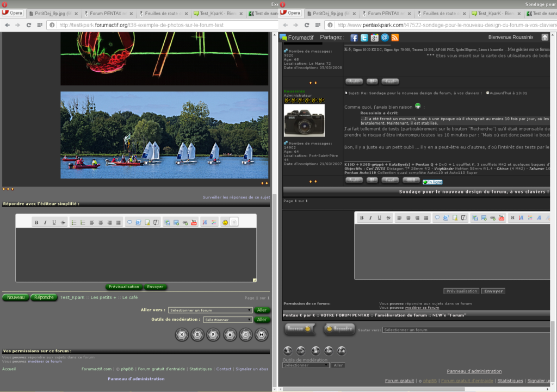Insert a quote in the left editor
The image size is (557, 392).
(129, 222)
